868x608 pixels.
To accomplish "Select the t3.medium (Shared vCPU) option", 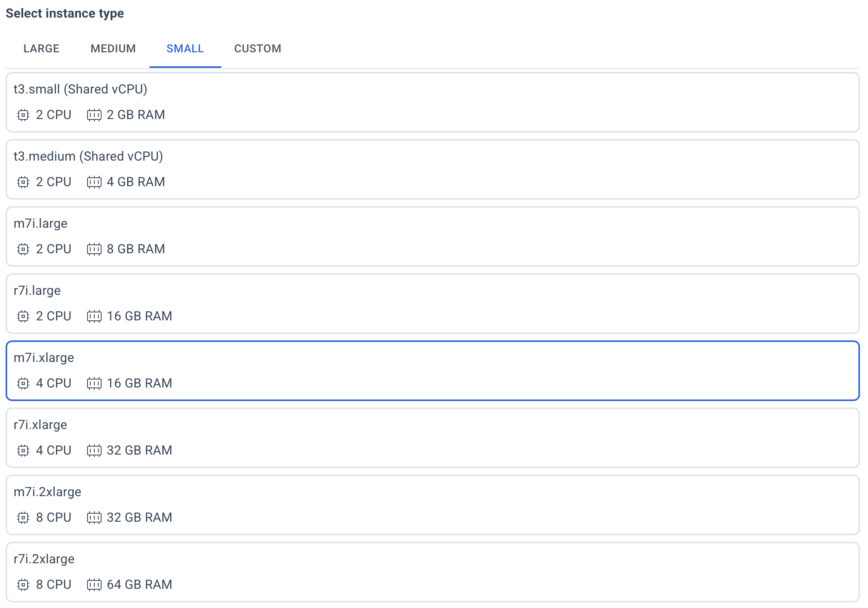I will [x=432, y=169].
